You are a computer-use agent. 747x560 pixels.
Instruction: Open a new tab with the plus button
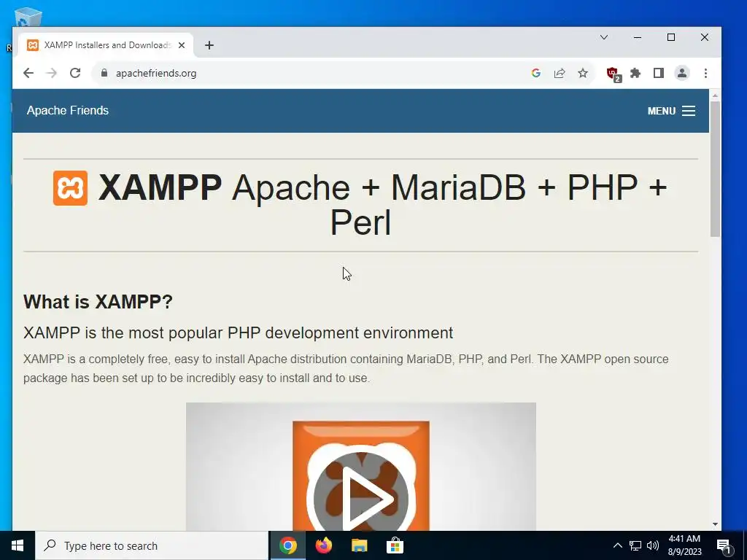(209, 45)
